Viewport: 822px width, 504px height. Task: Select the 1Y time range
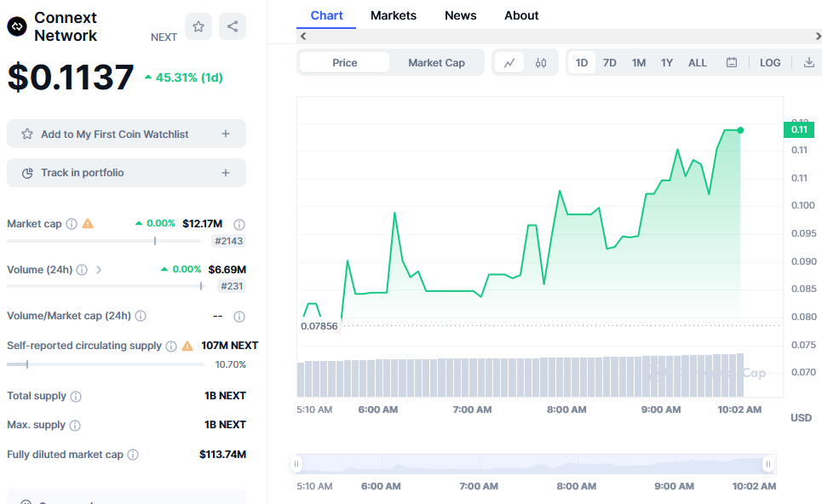tap(667, 63)
